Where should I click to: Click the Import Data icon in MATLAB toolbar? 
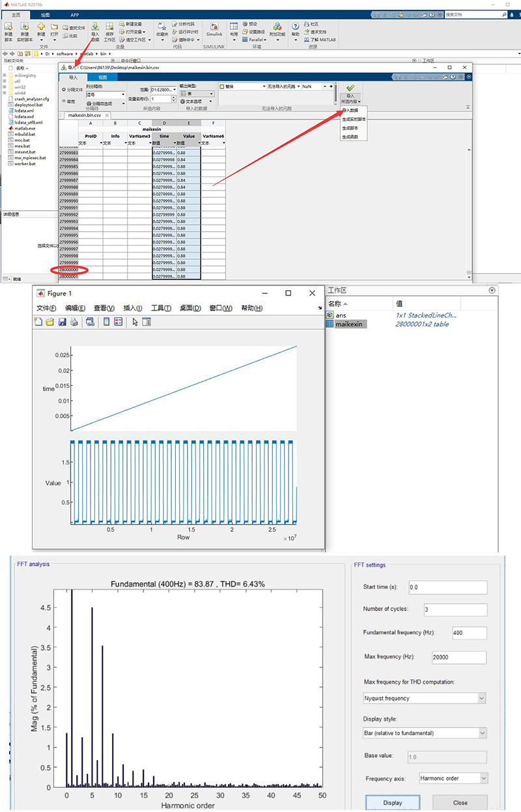pyautogui.click(x=95, y=28)
